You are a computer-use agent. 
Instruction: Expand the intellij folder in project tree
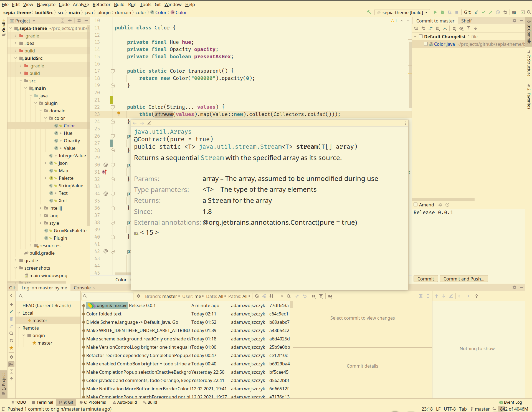(x=40, y=208)
